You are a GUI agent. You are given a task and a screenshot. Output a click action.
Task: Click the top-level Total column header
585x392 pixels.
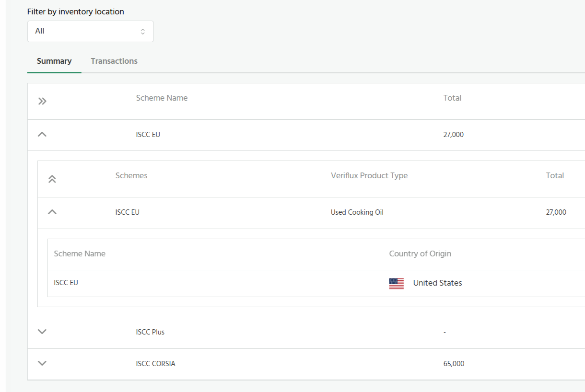click(452, 98)
